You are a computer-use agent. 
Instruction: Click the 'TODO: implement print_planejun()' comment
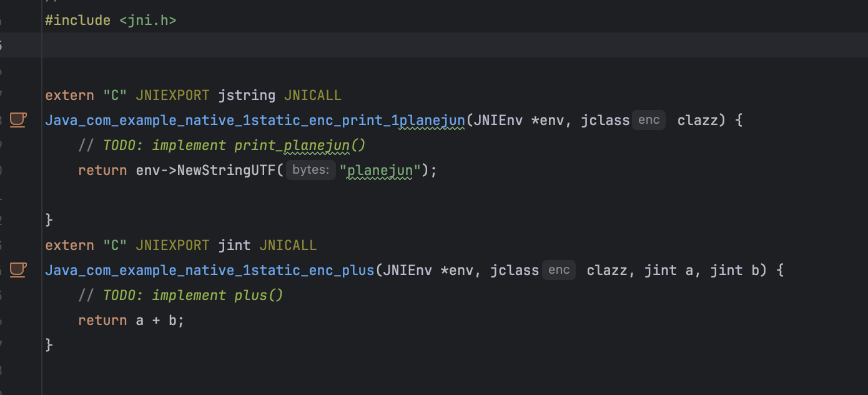[x=234, y=145]
